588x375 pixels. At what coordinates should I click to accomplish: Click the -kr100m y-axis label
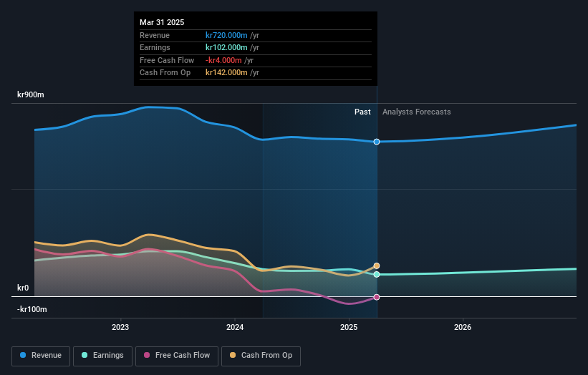(32, 309)
